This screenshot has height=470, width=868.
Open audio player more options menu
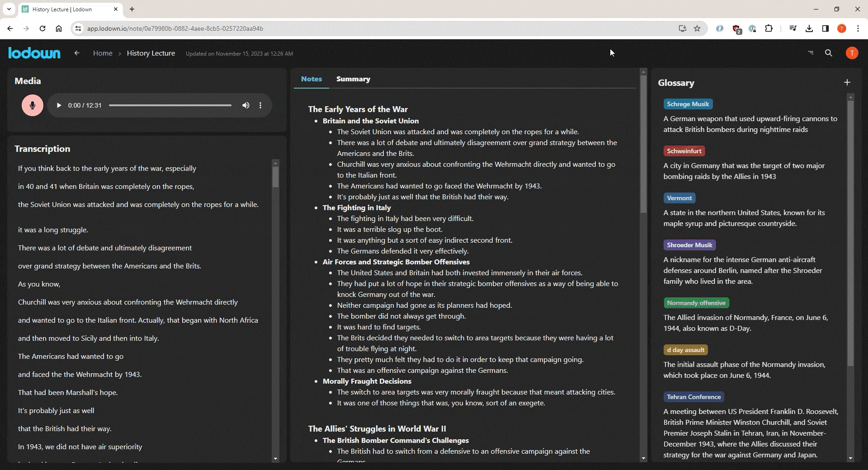point(260,105)
